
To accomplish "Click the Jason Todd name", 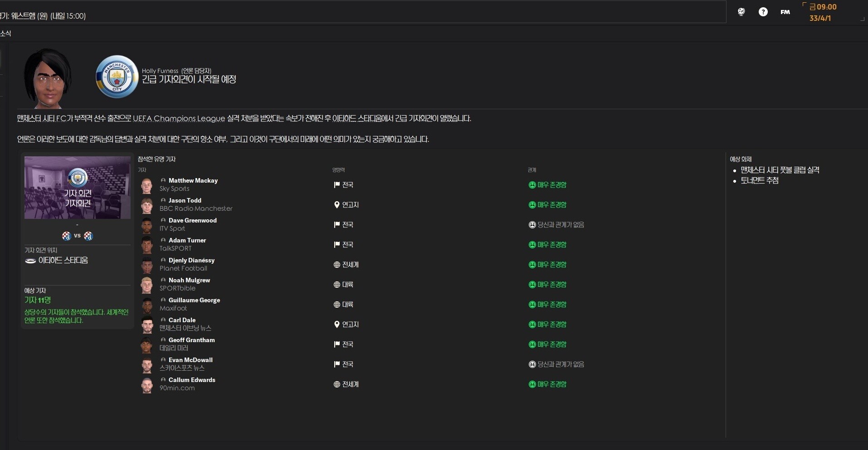I will click(x=185, y=200).
